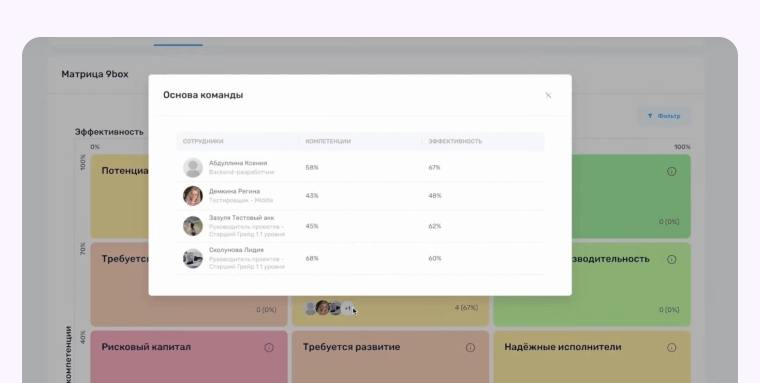Select the name Демкина Регина

[234, 191]
